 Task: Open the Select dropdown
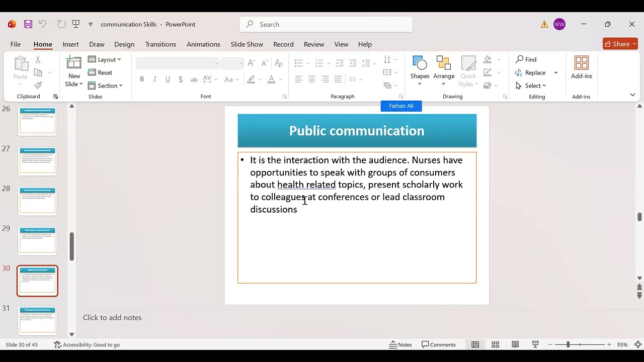tap(531, 85)
